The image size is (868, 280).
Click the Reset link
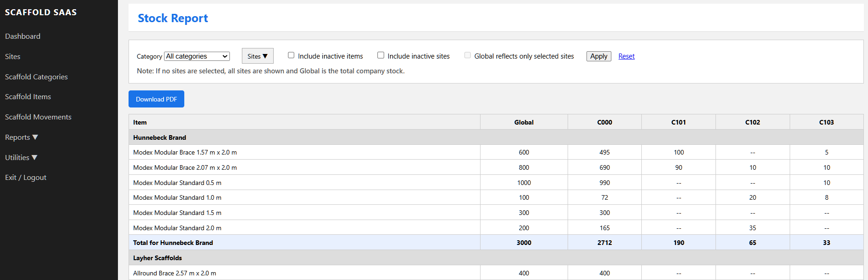click(627, 56)
